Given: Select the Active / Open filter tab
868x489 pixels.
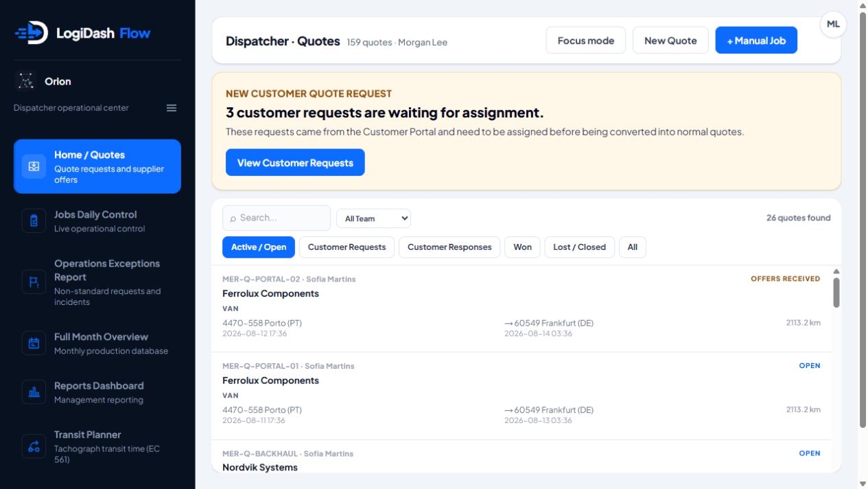Looking at the screenshot, I should 259,247.
